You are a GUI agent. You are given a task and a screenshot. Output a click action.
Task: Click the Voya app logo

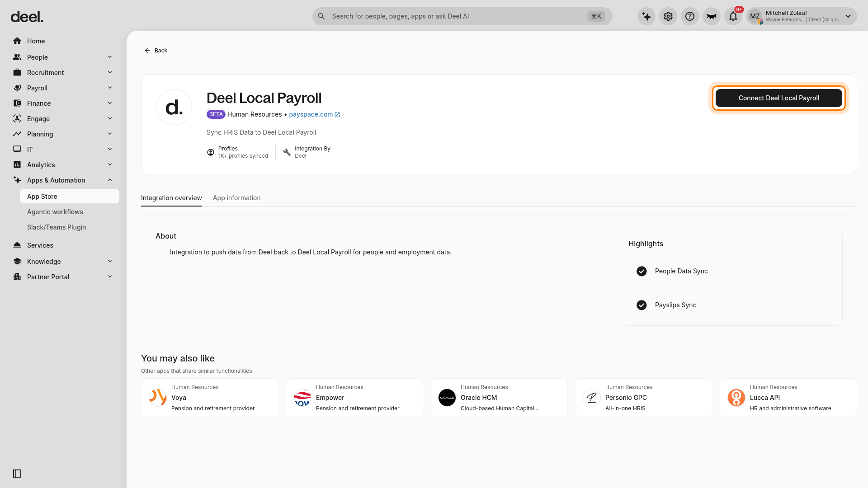point(158,398)
